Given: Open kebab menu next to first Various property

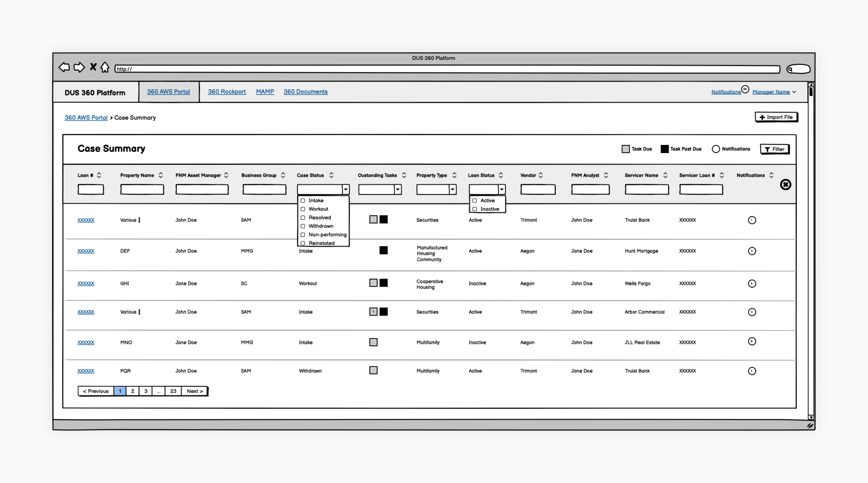Looking at the screenshot, I should [139, 220].
